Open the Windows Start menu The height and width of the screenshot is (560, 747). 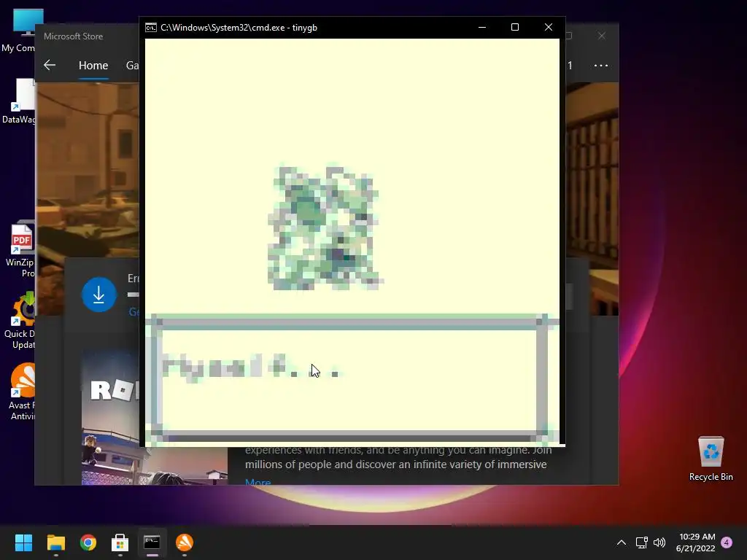tap(23, 542)
